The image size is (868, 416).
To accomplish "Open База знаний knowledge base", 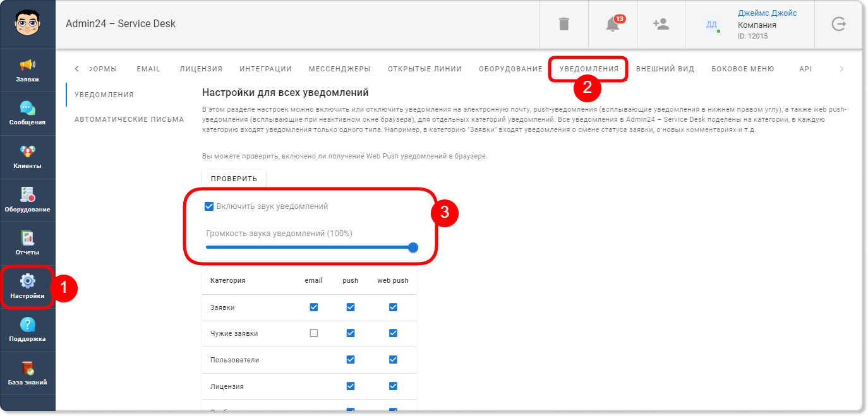I will pos(28,374).
